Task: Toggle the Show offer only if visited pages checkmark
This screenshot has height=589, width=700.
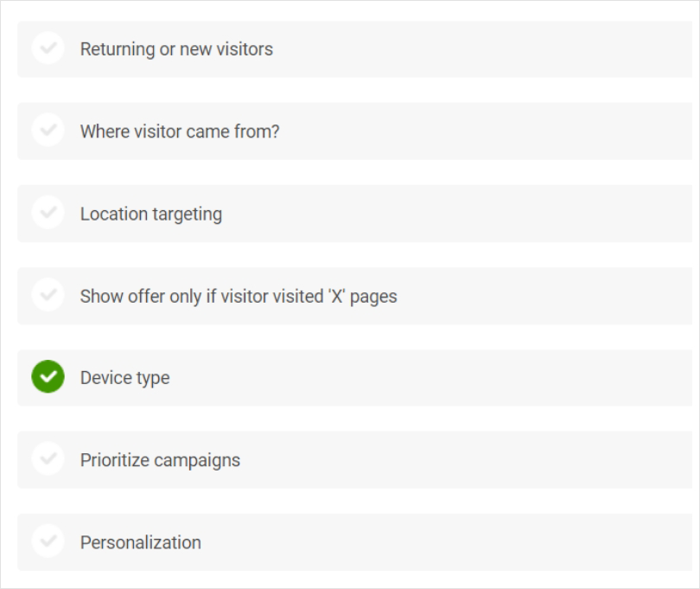Action: 48,294
